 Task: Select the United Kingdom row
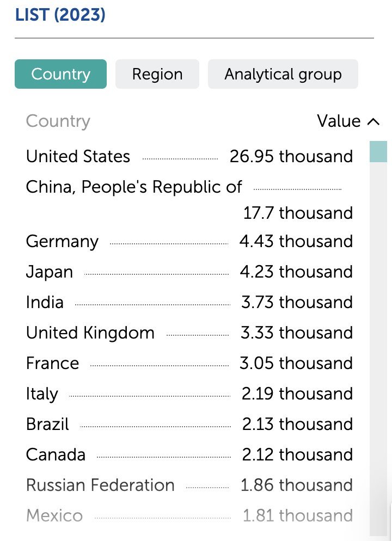coord(189,333)
